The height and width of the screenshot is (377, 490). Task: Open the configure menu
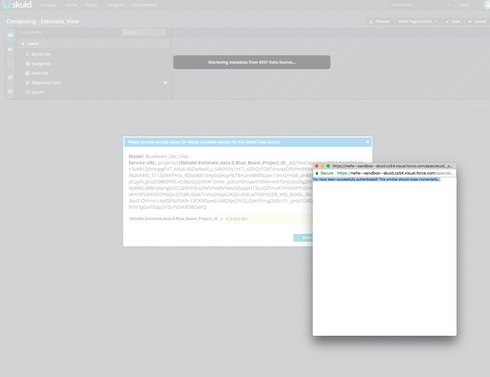(115, 5)
